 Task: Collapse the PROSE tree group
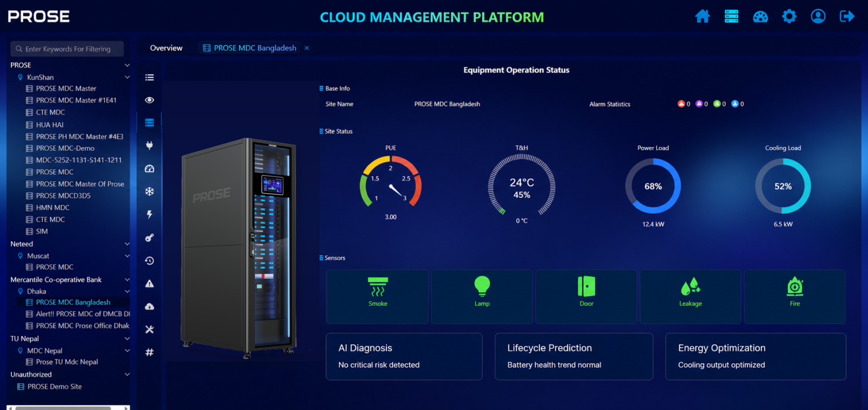(x=127, y=65)
